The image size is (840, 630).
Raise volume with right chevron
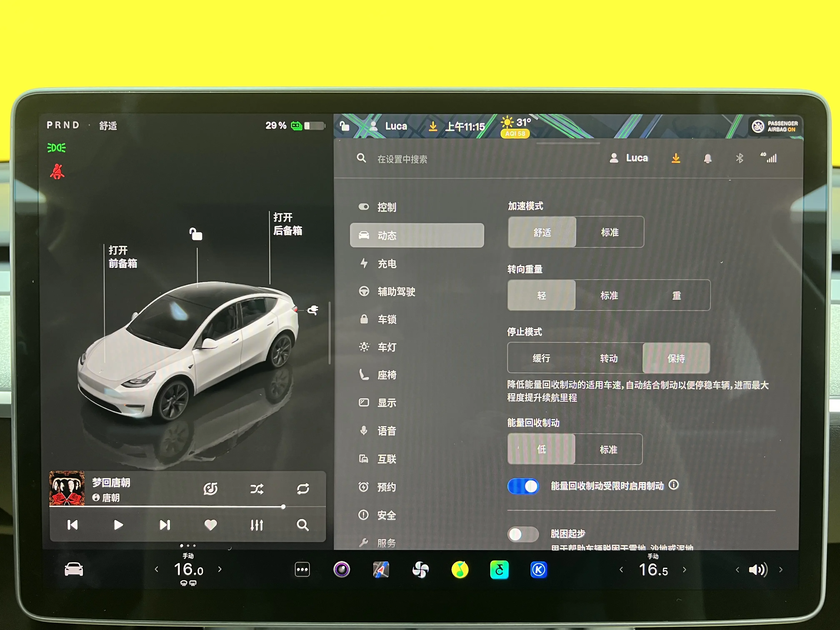pos(781,570)
